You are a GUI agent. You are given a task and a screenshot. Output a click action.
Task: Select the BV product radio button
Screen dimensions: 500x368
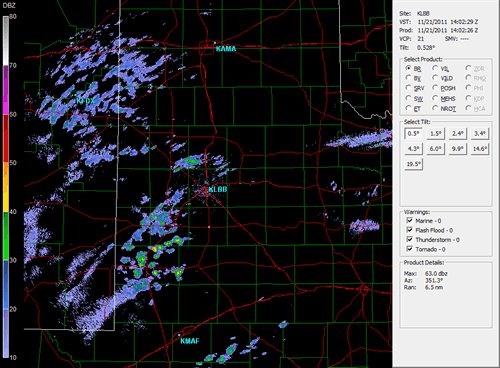[x=408, y=78]
